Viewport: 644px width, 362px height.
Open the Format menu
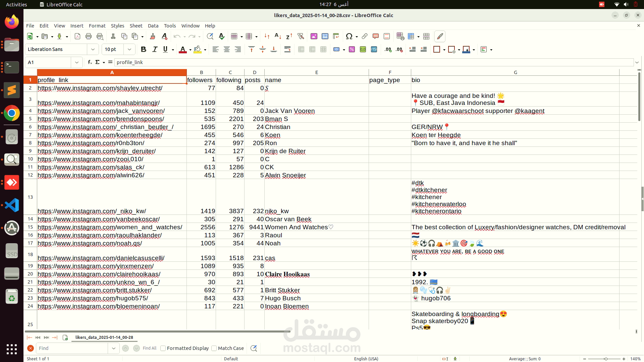[97, 26]
